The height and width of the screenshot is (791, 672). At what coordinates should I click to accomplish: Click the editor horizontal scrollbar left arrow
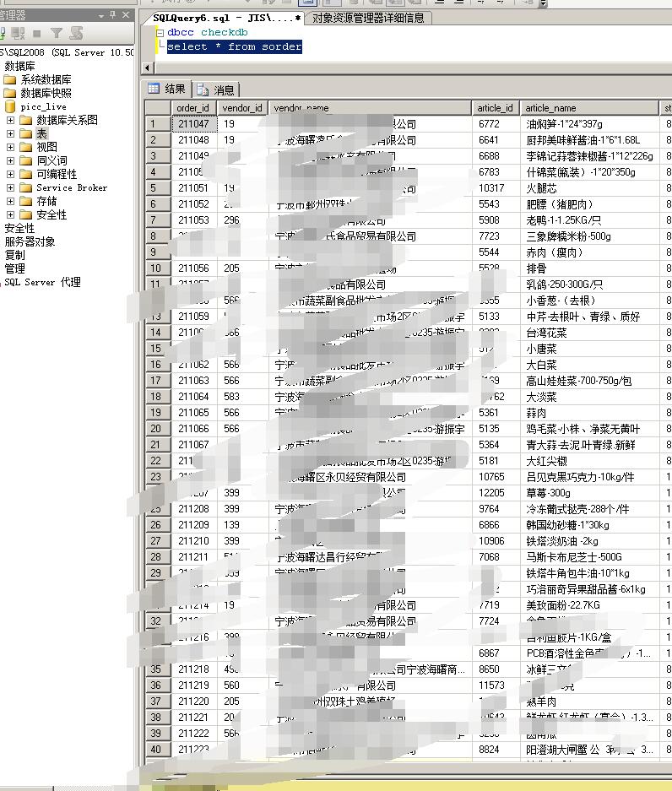tap(147, 68)
